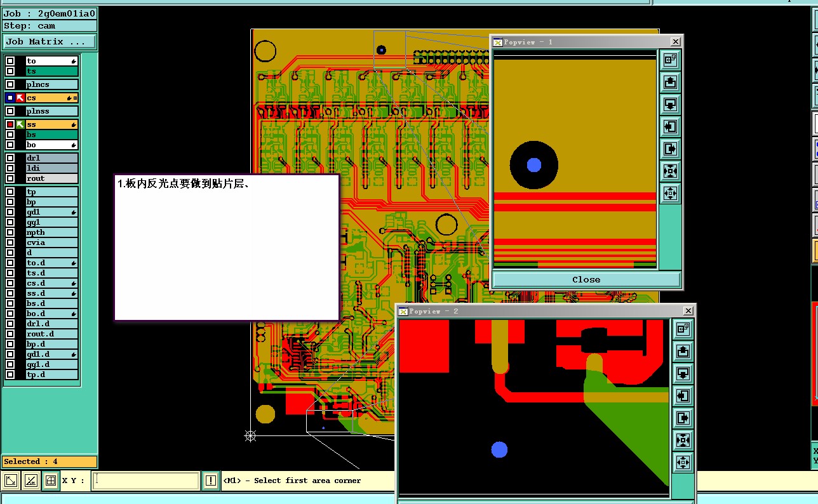This screenshot has width=818, height=504.
Task: Click green arrow icon on ss layer
Action: pyautogui.click(x=20, y=124)
